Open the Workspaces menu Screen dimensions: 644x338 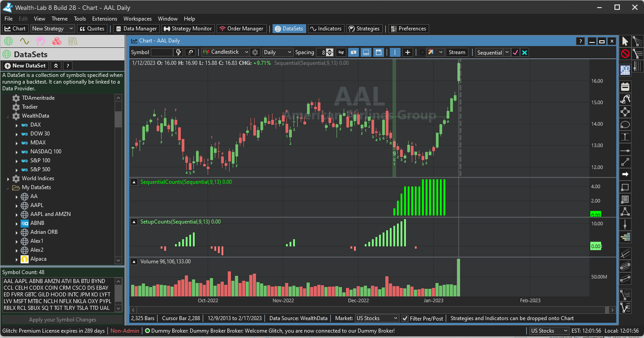pyautogui.click(x=137, y=19)
